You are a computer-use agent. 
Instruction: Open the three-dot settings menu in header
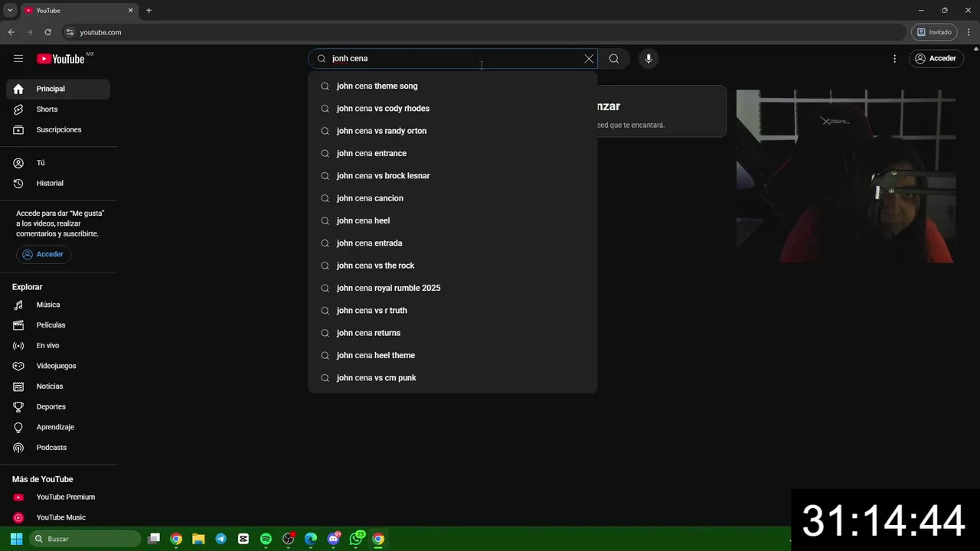(894, 59)
